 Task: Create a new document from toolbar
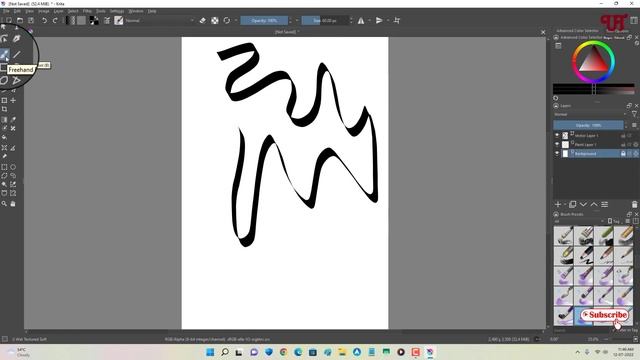click(x=9, y=20)
